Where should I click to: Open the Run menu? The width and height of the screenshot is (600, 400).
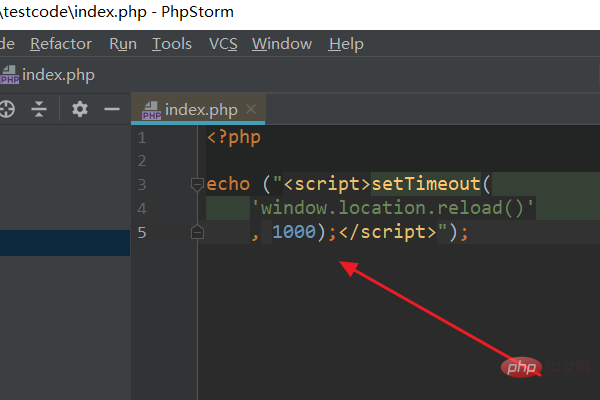(x=123, y=44)
